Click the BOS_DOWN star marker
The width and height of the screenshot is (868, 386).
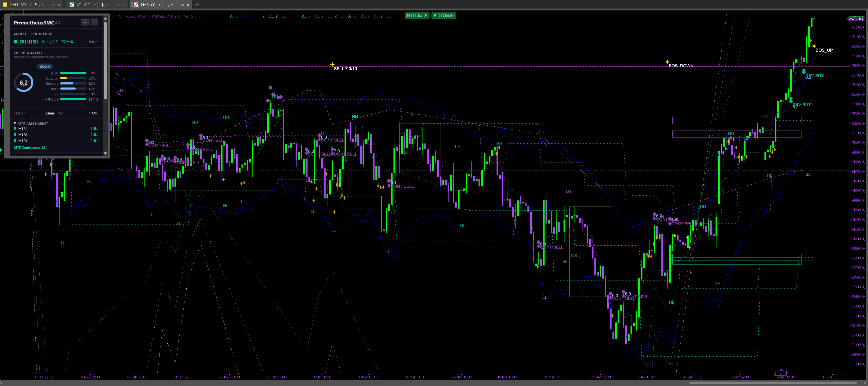point(667,62)
